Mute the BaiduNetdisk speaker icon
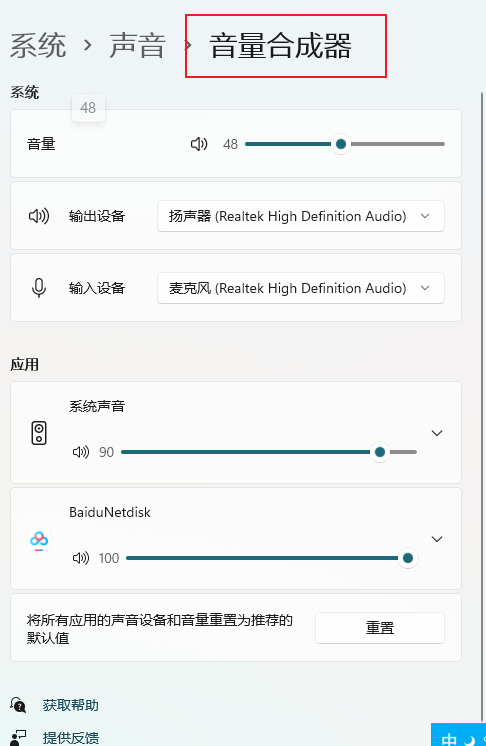This screenshot has height=746, width=486. pyautogui.click(x=81, y=558)
